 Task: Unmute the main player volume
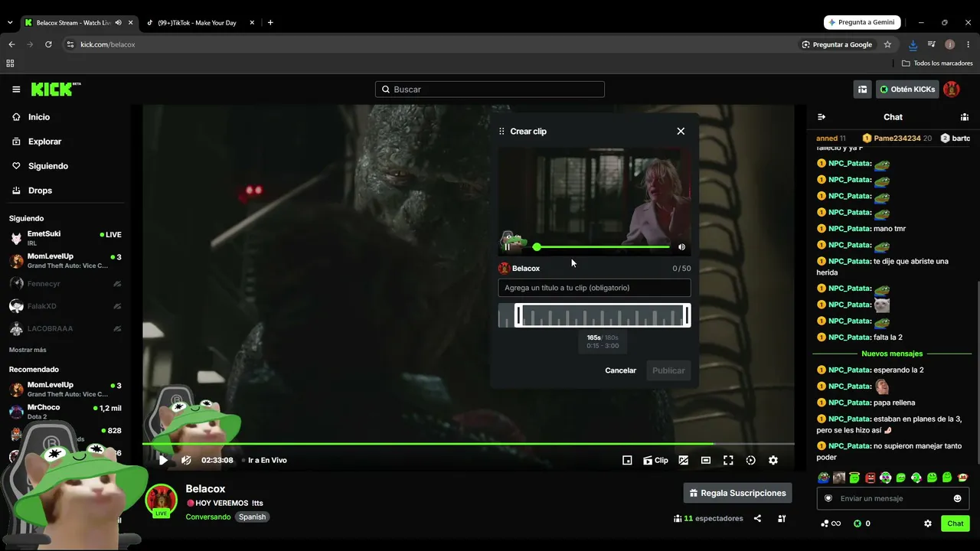tap(186, 460)
